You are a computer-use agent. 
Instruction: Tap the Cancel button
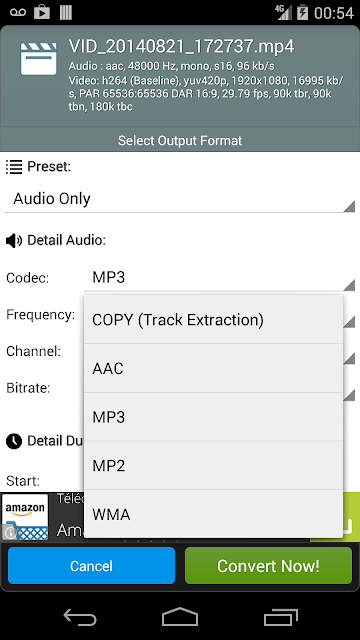tap(91, 566)
